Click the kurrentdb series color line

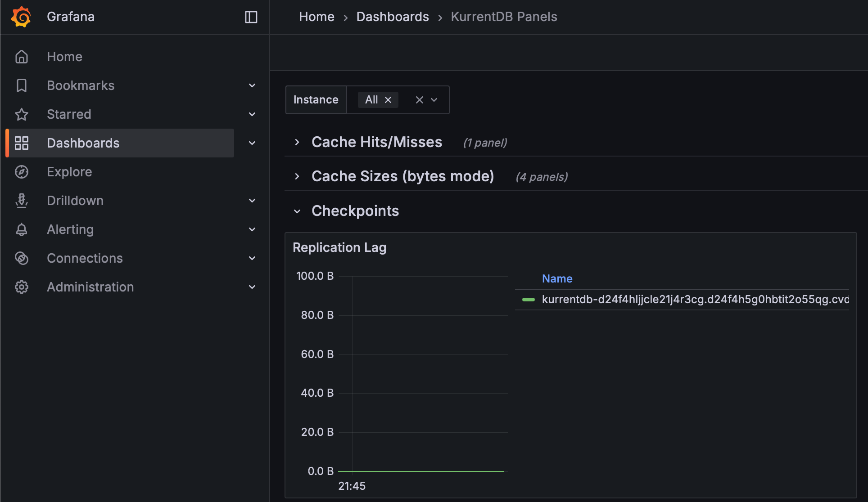point(529,299)
